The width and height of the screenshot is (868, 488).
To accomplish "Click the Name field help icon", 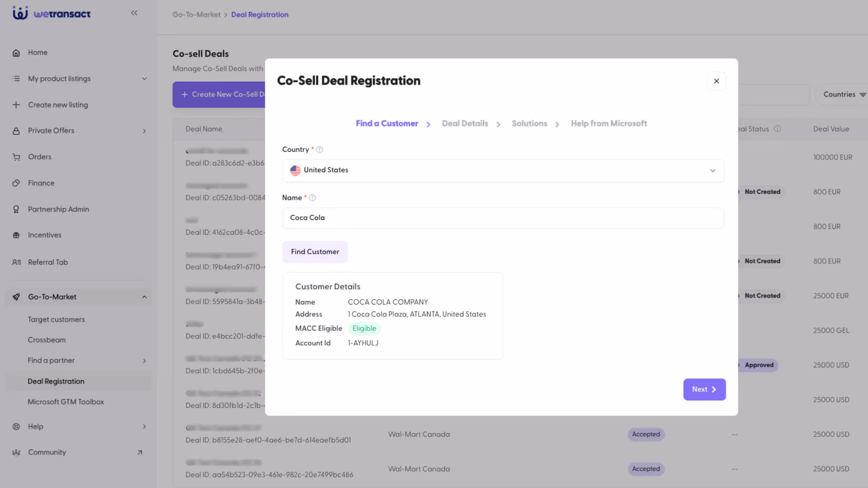I will 312,198.
